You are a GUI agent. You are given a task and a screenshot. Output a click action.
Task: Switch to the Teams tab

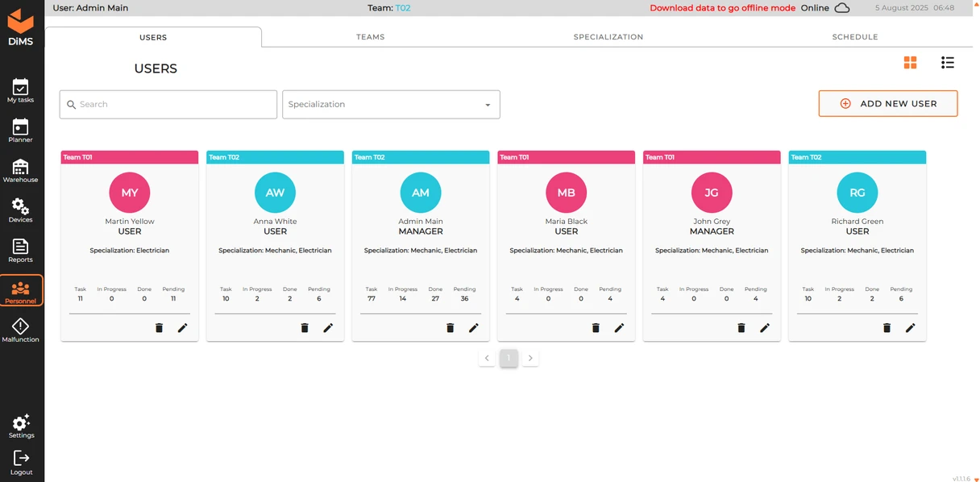coord(370,37)
